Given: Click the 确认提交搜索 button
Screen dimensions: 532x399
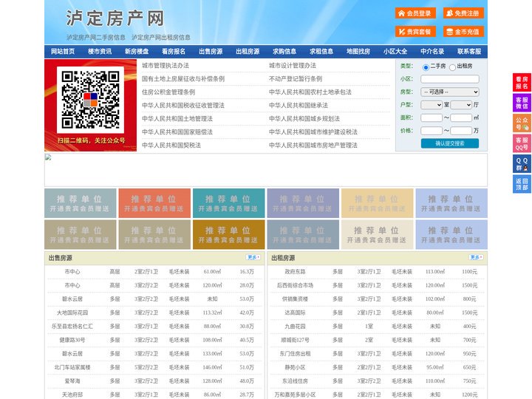Looking at the screenshot, I should pyautogui.click(x=450, y=143).
